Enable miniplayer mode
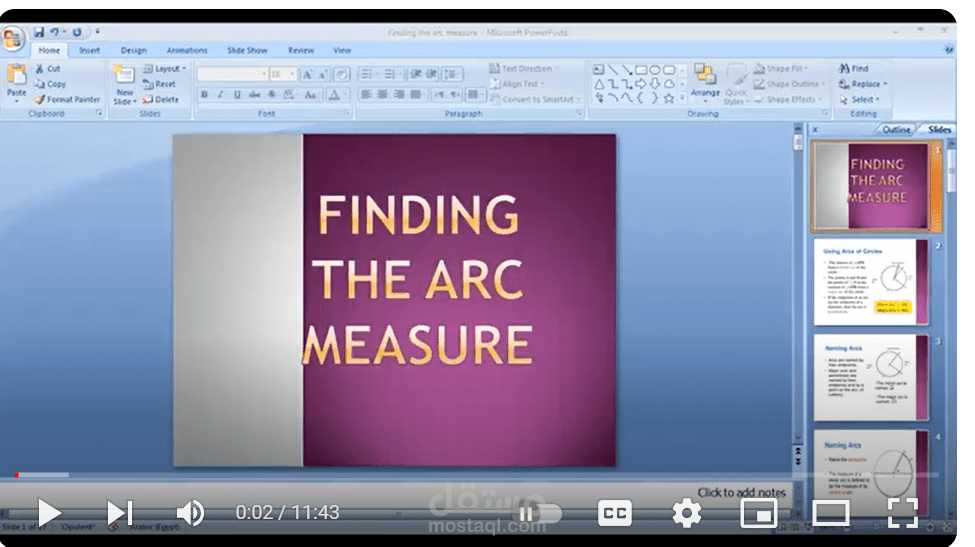This screenshot has width=975, height=547. coord(759,513)
